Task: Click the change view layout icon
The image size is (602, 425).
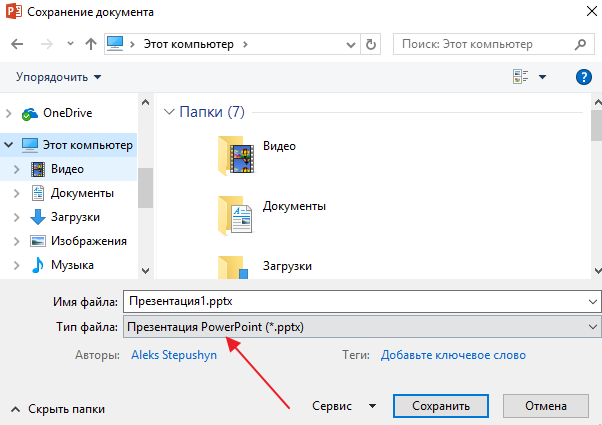Action: point(520,77)
